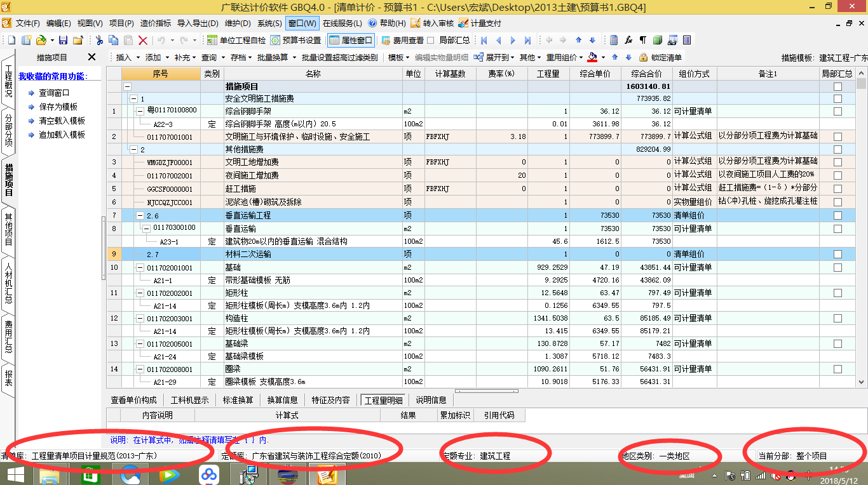Move row down with second-row blue arrow
Screen dimensions: 868x485
(x=629, y=57)
